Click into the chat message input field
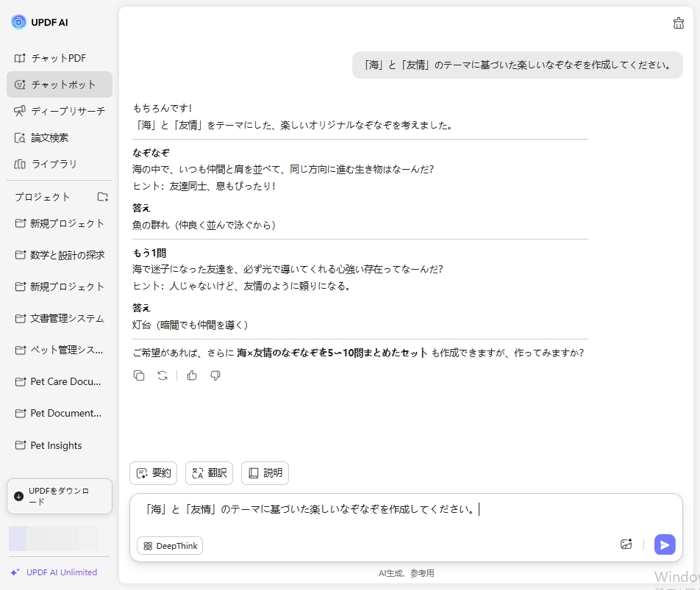Viewport: 700px width, 590px height. (x=405, y=509)
